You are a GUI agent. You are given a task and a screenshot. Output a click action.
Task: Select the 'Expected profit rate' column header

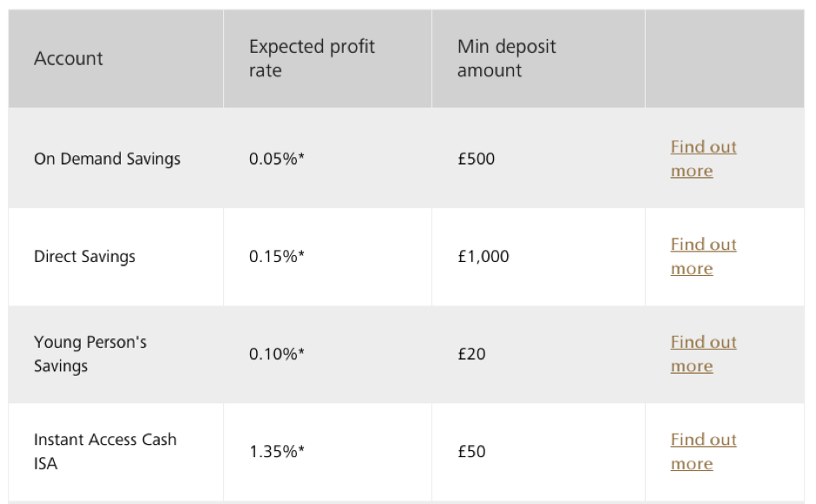click(x=312, y=59)
